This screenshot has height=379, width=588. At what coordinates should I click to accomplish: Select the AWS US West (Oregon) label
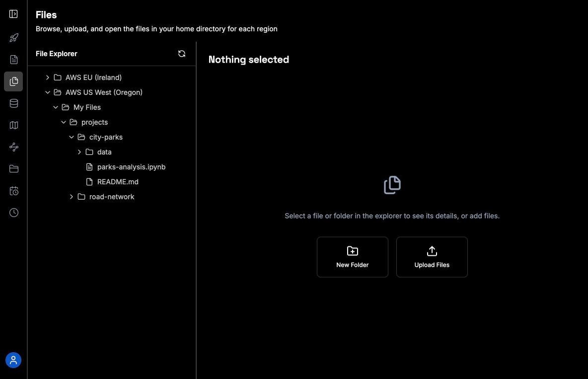point(104,92)
